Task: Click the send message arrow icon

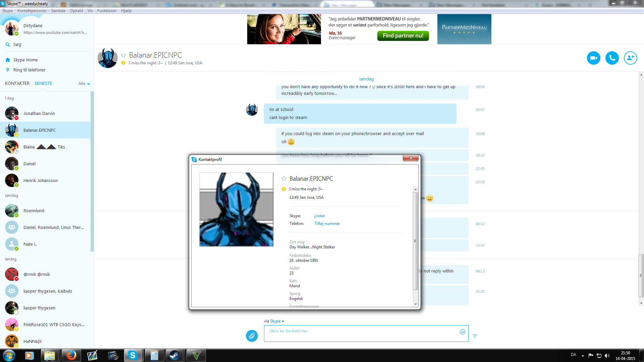Action: pyautogui.click(x=475, y=336)
